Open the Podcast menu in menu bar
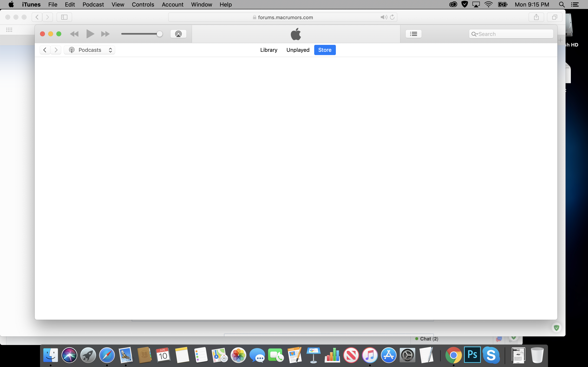This screenshot has width=588, height=367. coord(93,5)
